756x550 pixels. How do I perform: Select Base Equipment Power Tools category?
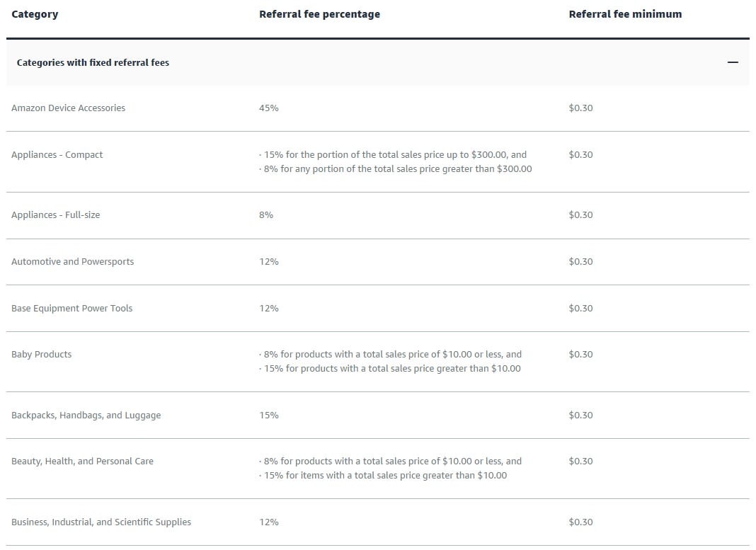pos(71,308)
